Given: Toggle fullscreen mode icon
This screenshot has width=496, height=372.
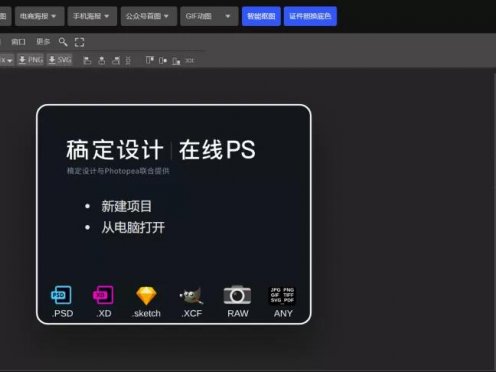Looking at the screenshot, I should (79, 42).
